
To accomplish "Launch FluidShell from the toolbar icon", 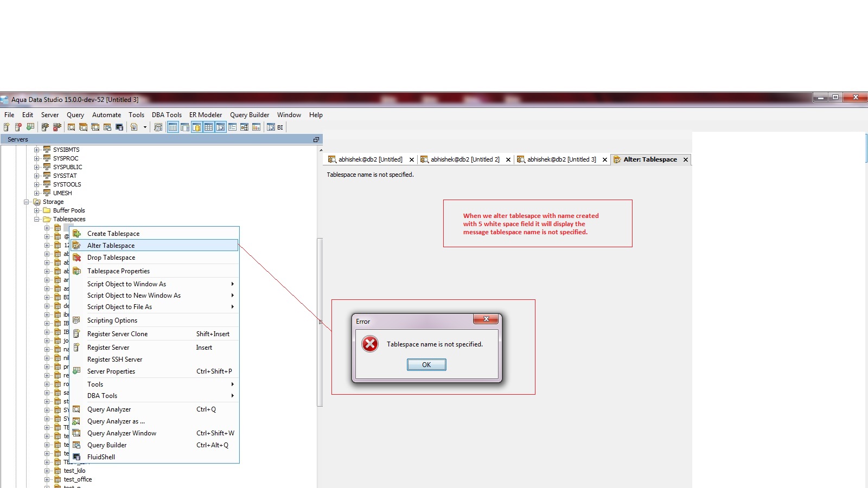I will point(119,127).
